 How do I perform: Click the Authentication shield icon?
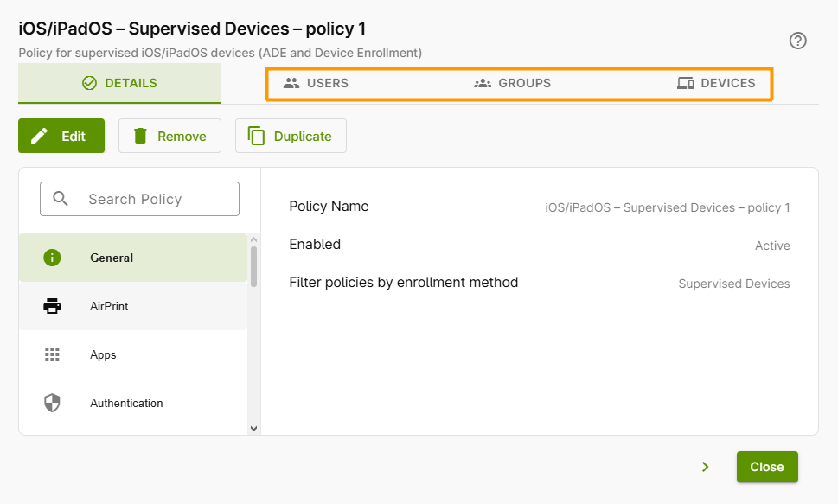pyautogui.click(x=52, y=403)
